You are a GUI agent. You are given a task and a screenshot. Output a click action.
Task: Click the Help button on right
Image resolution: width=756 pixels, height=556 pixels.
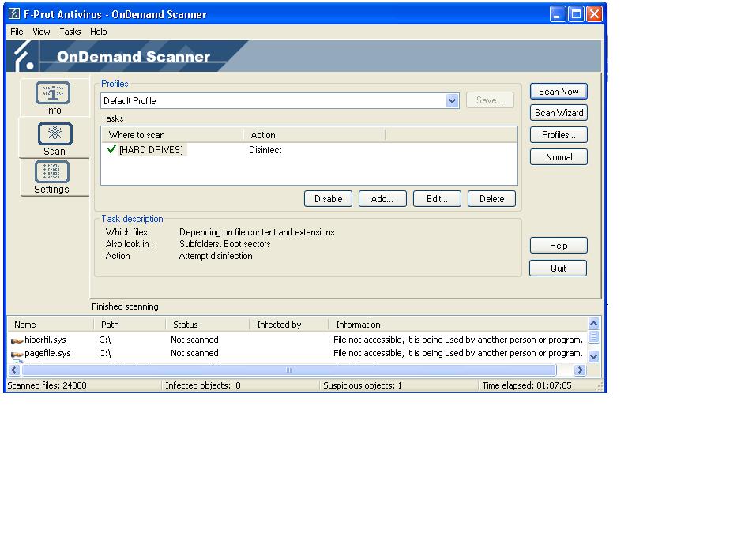click(x=559, y=246)
